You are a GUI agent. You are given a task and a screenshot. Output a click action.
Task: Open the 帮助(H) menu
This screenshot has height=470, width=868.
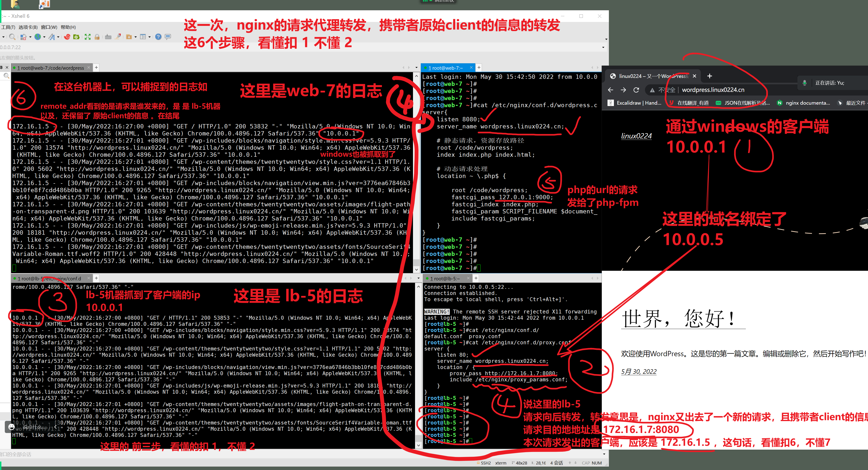coord(68,27)
